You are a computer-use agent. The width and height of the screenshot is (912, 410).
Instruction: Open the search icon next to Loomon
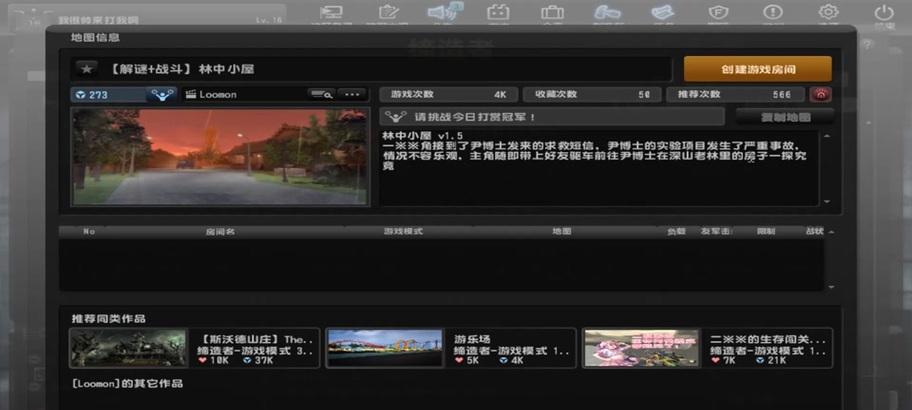click(x=321, y=94)
